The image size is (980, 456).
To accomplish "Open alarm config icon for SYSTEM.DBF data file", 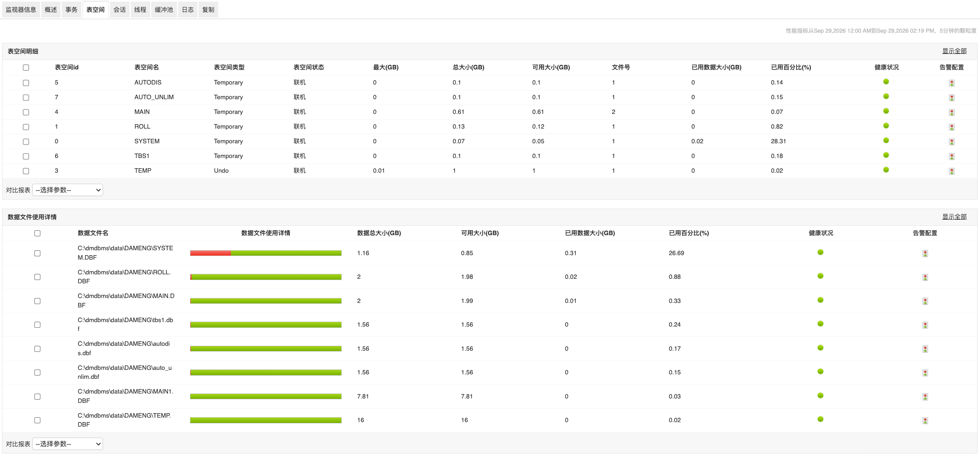I will [925, 254].
